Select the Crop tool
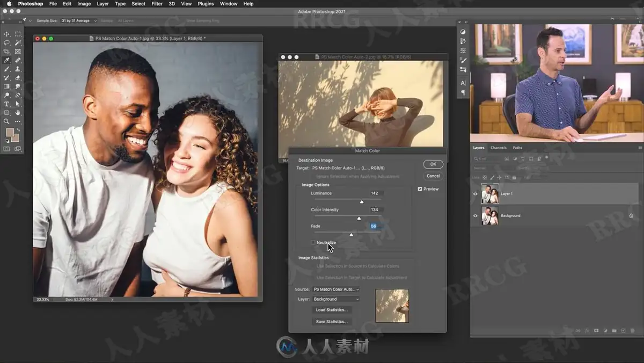The width and height of the screenshot is (644, 363). tap(6, 52)
